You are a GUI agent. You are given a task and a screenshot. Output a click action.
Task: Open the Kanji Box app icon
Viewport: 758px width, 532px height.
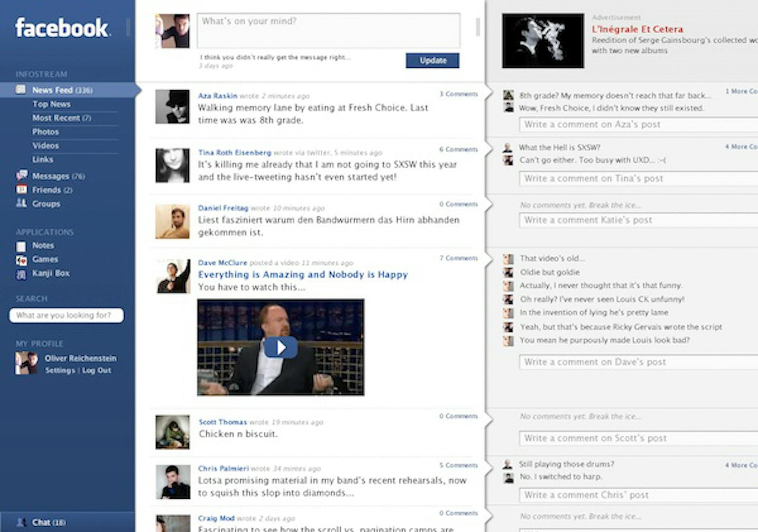pyautogui.click(x=21, y=274)
